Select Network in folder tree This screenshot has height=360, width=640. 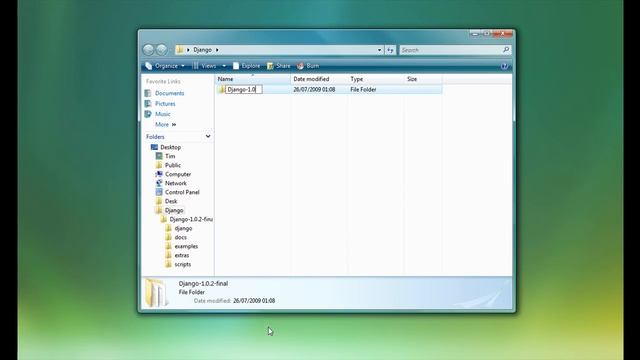[176, 183]
